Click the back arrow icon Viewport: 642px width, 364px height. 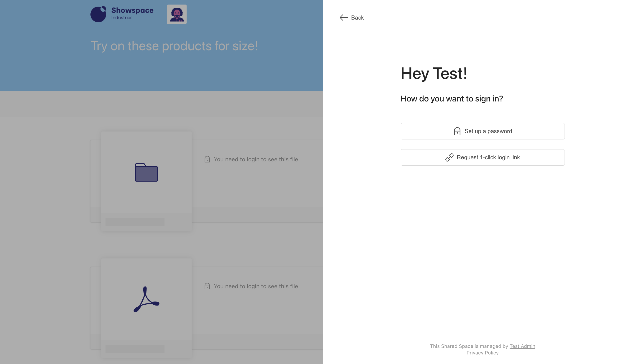343,18
